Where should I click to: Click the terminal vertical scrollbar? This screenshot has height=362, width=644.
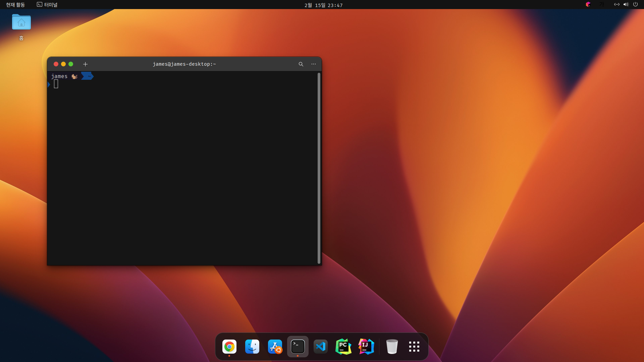[x=319, y=168]
